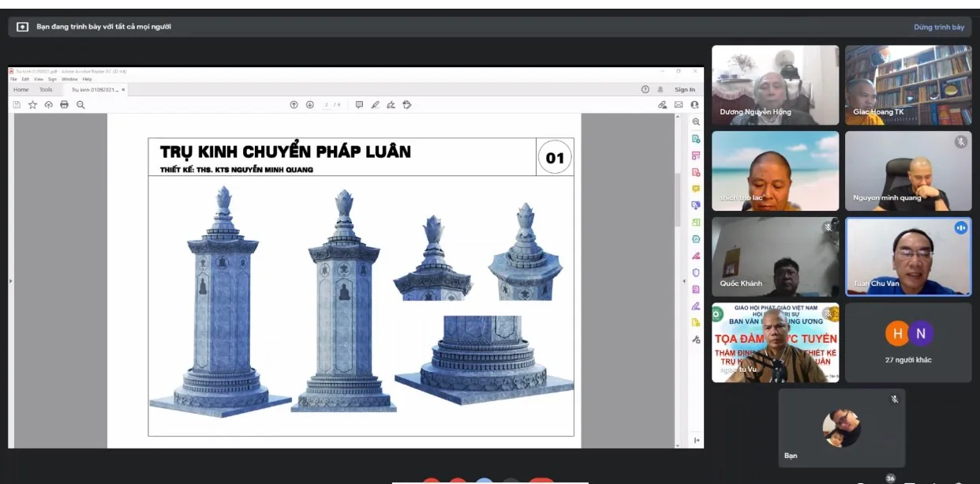Open the zoom search tool in right pane

[696, 122]
